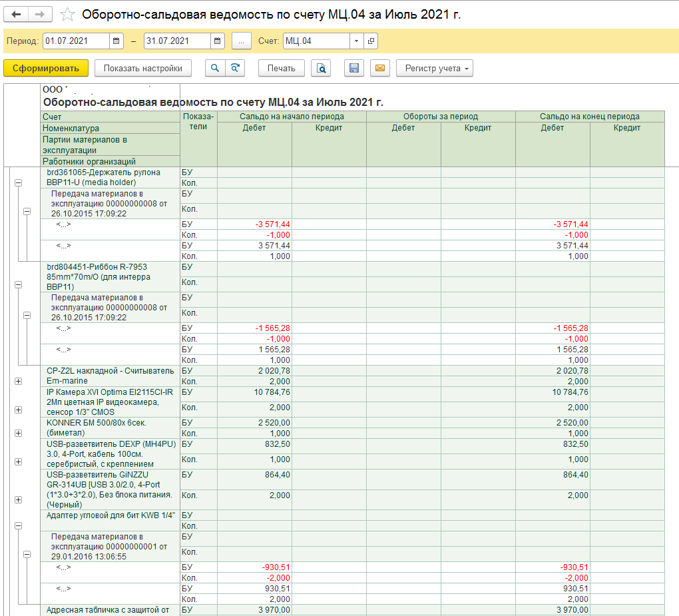Click the period start date field
679x616 pixels.
pyautogui.click(x=76, y=41)
